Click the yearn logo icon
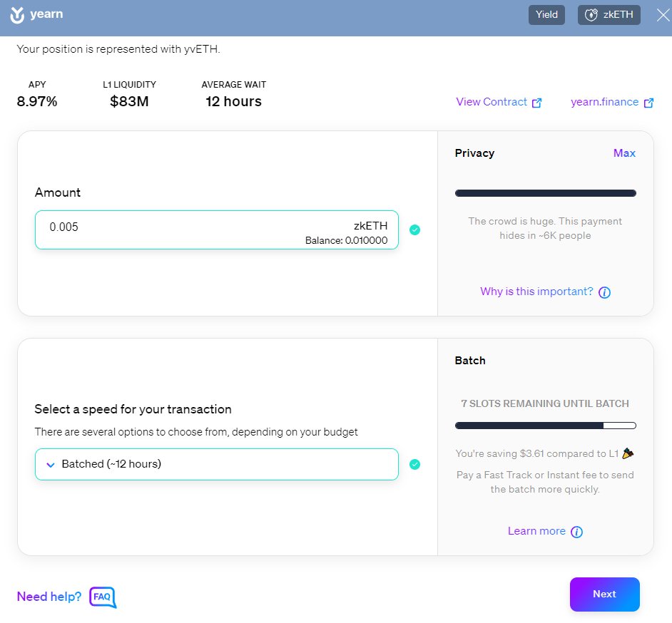Viewport: 672px width, 623px height. tap(17, 15)
